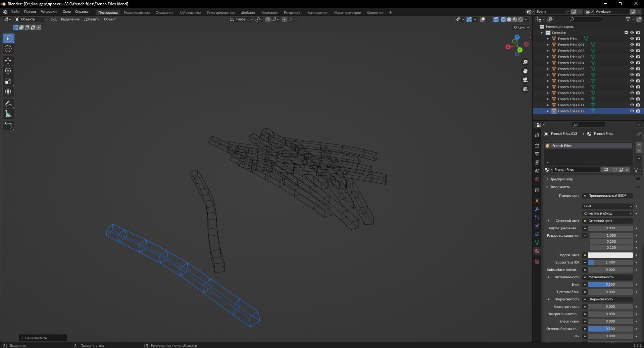Select the Scale tool
The image size is (644, 348).
pos(8,81)
